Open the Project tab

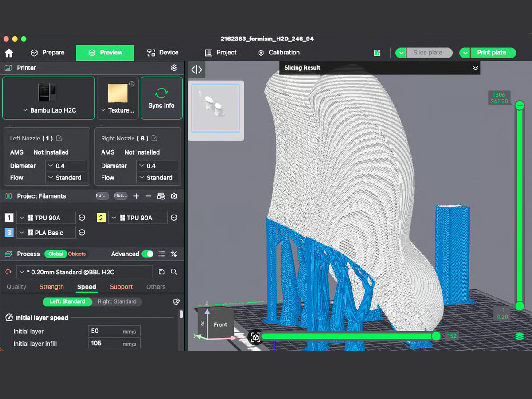click(221, 53)
